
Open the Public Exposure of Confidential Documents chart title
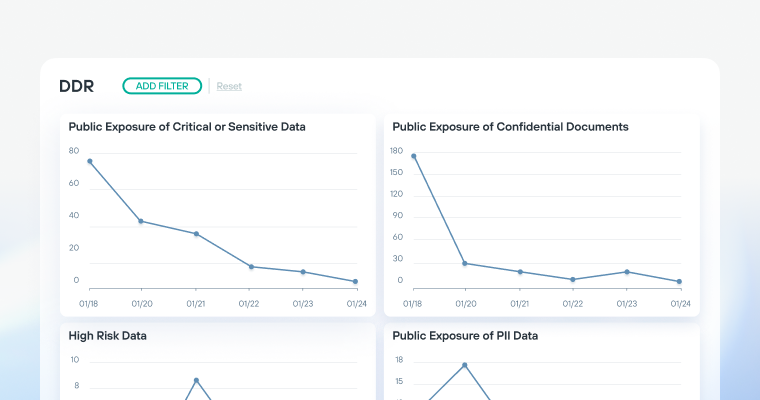510,127
